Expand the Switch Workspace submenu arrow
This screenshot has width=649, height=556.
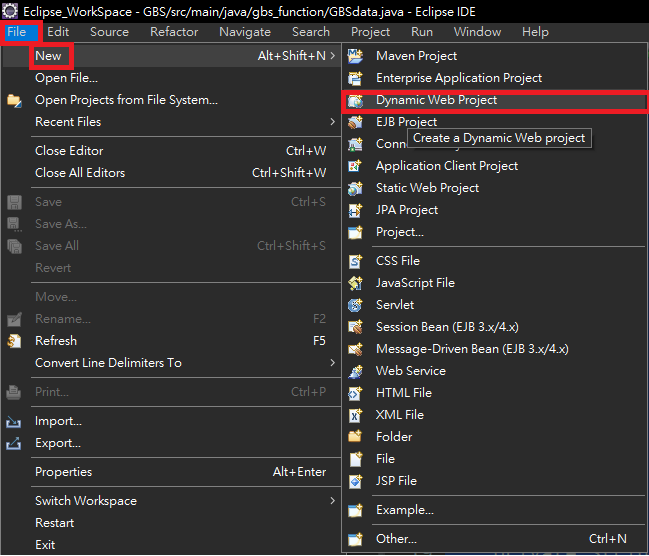click(333, 501)
